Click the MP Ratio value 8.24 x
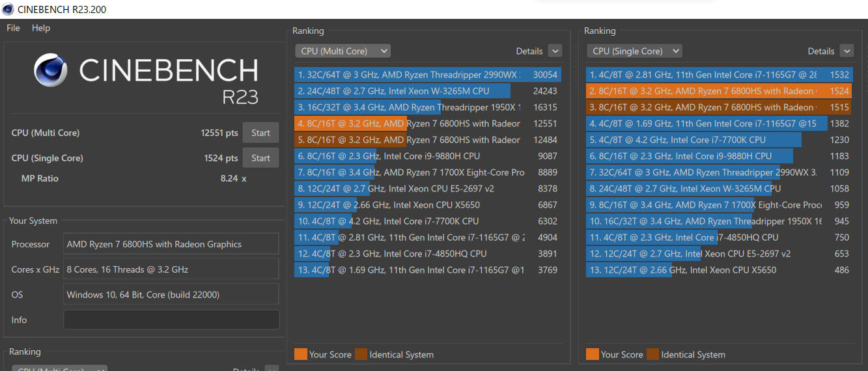This screenshot has width=868, height=371. pos(233,178)
